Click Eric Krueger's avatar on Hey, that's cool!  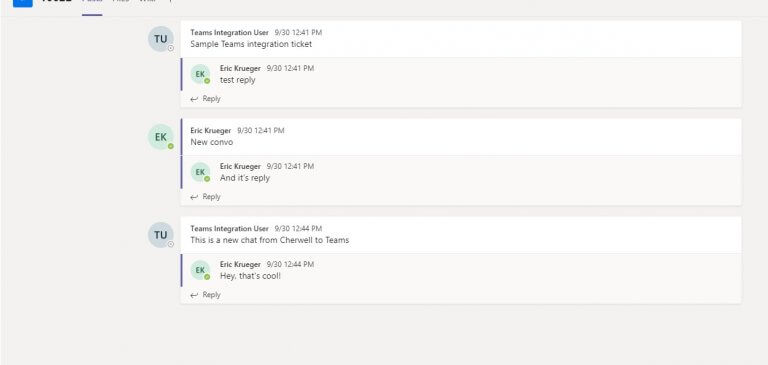pyautogui.click(x=200, y=270)
